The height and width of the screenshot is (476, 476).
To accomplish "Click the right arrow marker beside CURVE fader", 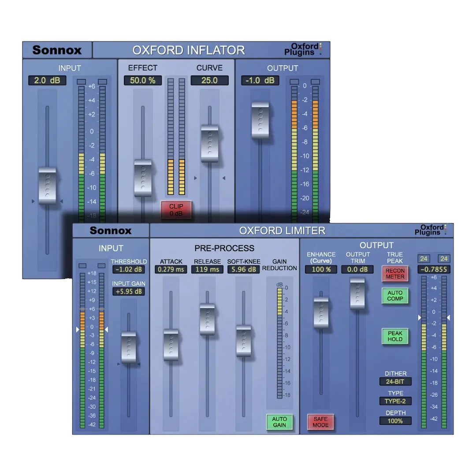I will click(224, 178).
